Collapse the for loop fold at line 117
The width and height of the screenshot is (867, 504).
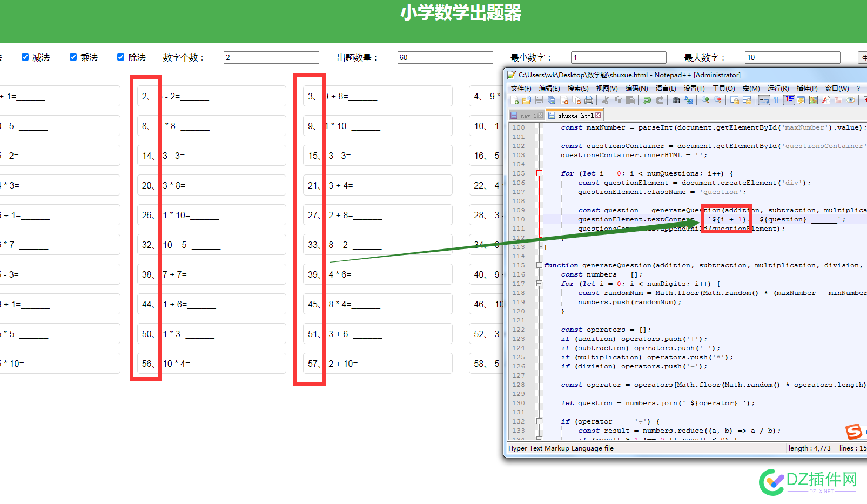pos(539,284)
